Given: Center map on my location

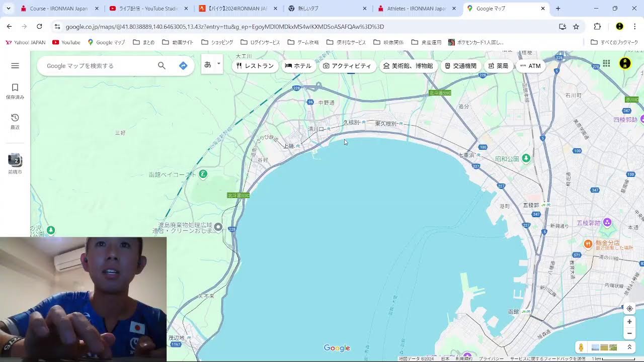Looking at the screenshot, I should tap(629, 309).
